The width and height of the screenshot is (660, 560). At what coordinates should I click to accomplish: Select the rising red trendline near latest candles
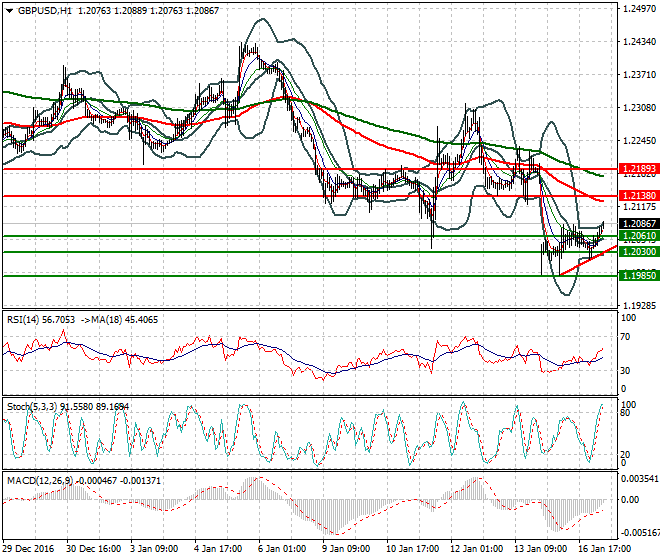tap(585, 260)
